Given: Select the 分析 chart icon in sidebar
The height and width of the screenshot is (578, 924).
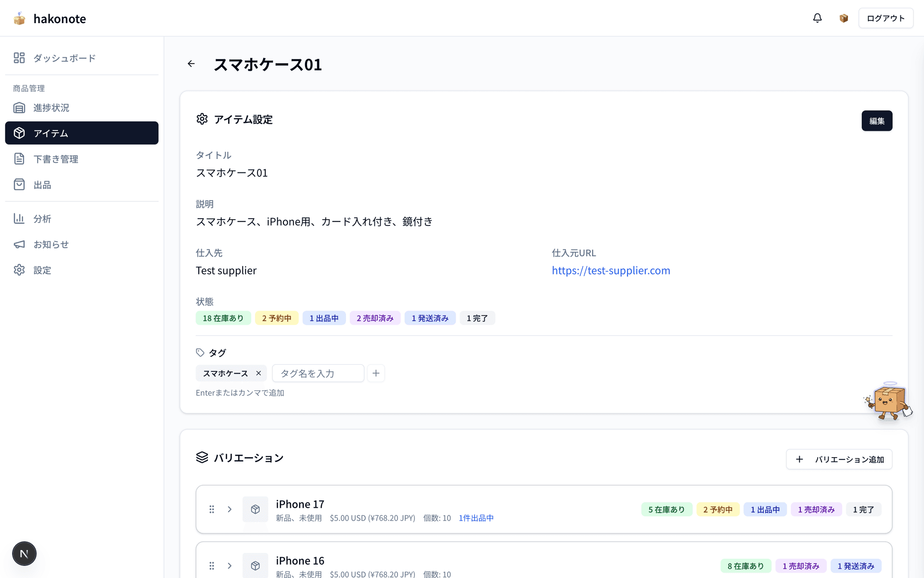Looking at the screenshot, I should click(x=19, y=219).
